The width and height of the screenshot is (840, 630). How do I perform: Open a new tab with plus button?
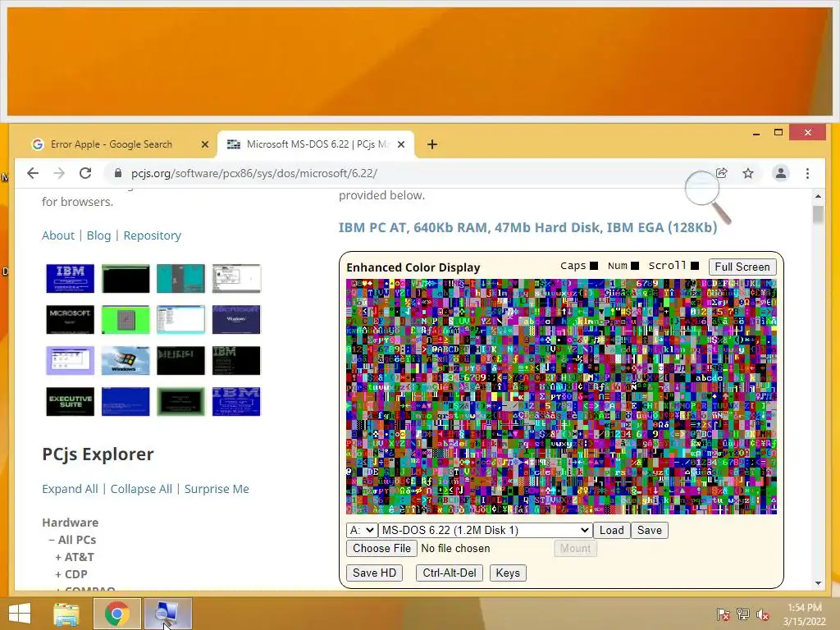click(x=432, y=144)
